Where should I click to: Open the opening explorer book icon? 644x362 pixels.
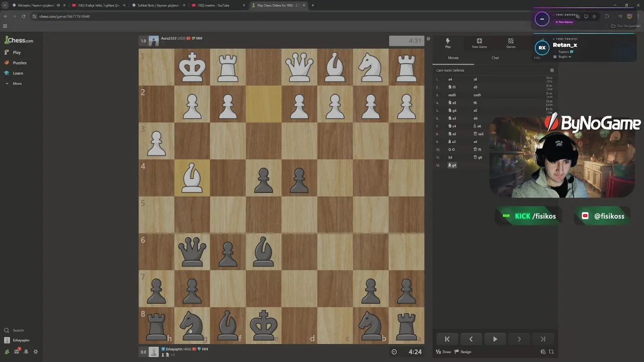(552, 70)
